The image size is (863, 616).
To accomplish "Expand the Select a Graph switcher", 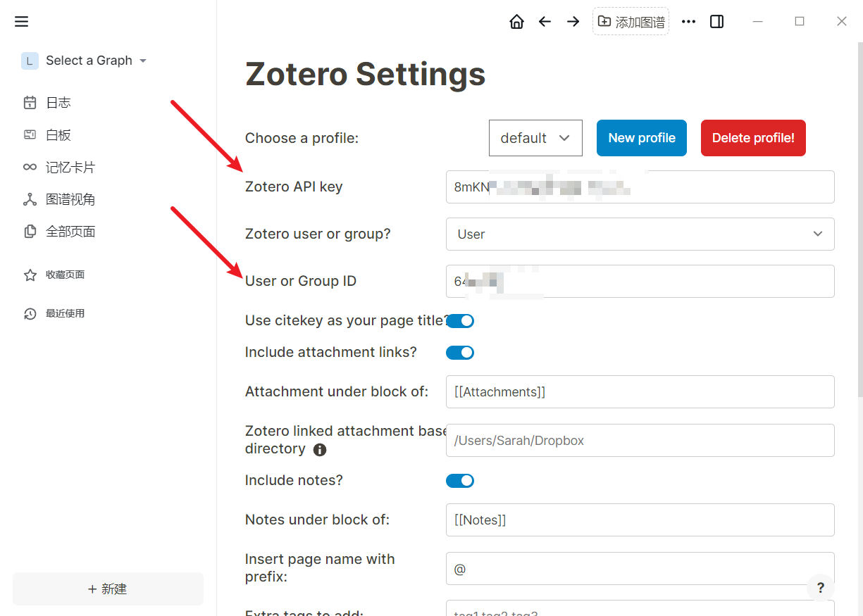I will tap(85, 61).
